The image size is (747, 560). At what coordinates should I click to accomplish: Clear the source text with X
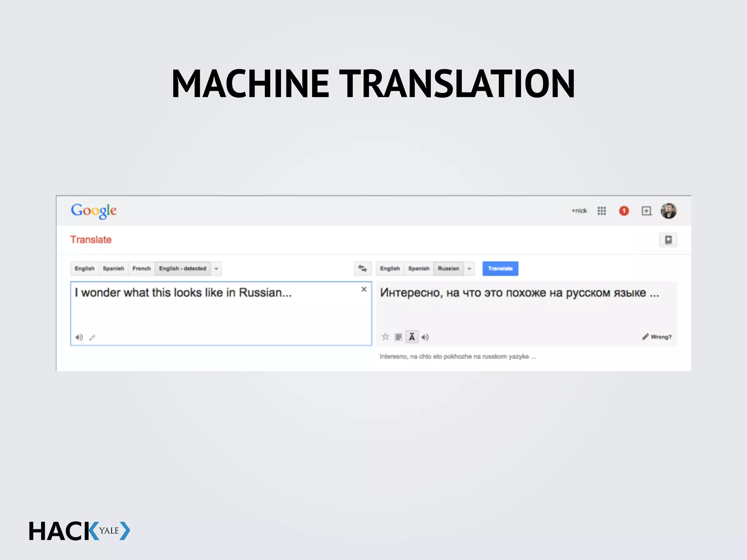coord(364,289)
